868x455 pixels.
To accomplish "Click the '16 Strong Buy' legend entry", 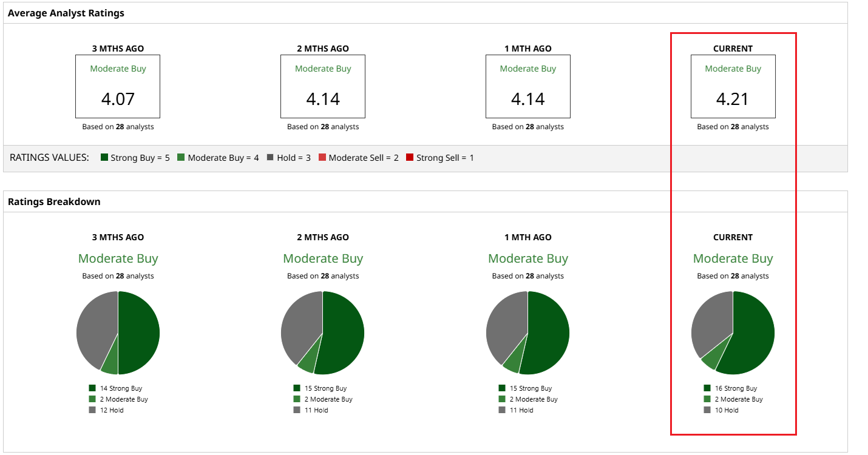I will pyautogui.click(x=736, y=388).
